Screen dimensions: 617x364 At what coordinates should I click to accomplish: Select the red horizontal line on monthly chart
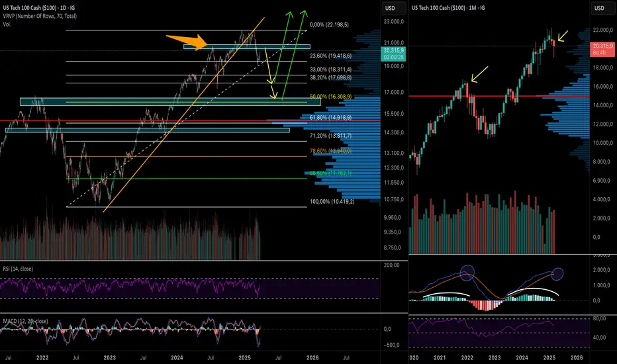(499, 96)
